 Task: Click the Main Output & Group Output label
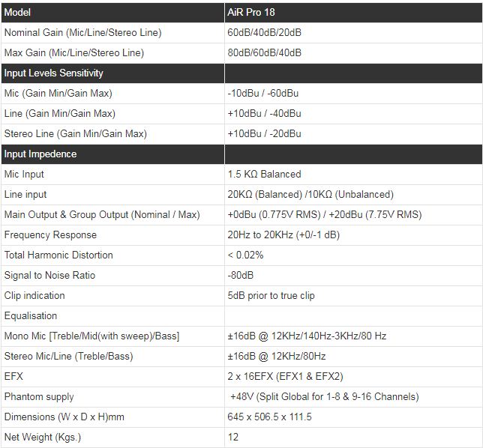(102, 215)
